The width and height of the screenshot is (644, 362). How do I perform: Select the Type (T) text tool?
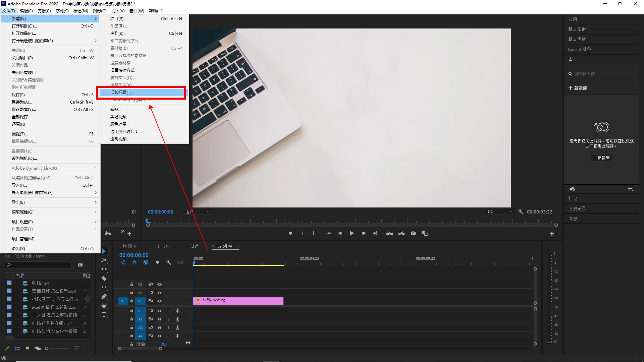[x=104, y=314]
